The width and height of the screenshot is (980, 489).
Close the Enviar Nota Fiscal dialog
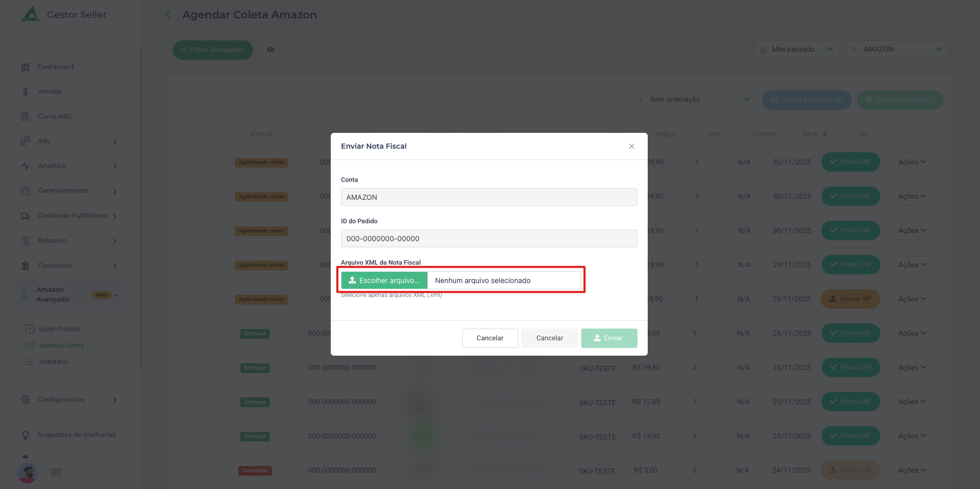632,146
